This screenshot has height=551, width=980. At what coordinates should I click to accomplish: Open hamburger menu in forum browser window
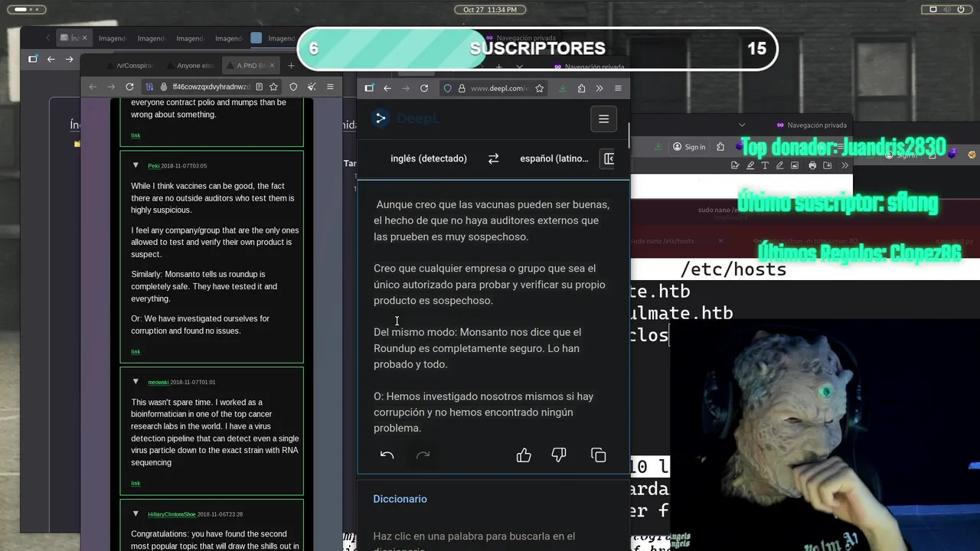330,87
